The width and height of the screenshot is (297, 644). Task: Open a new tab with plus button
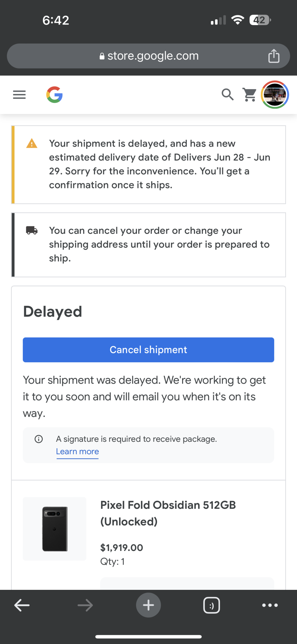click(148, 605)
